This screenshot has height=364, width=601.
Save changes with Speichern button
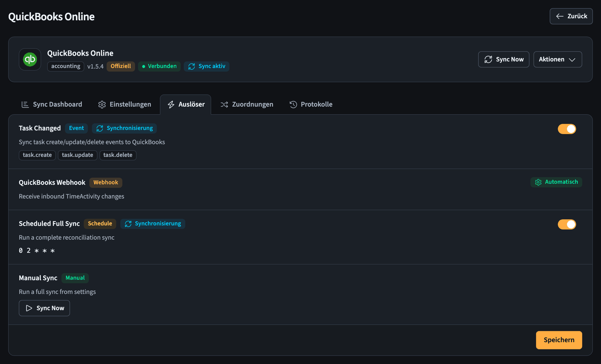coord(559,340)
